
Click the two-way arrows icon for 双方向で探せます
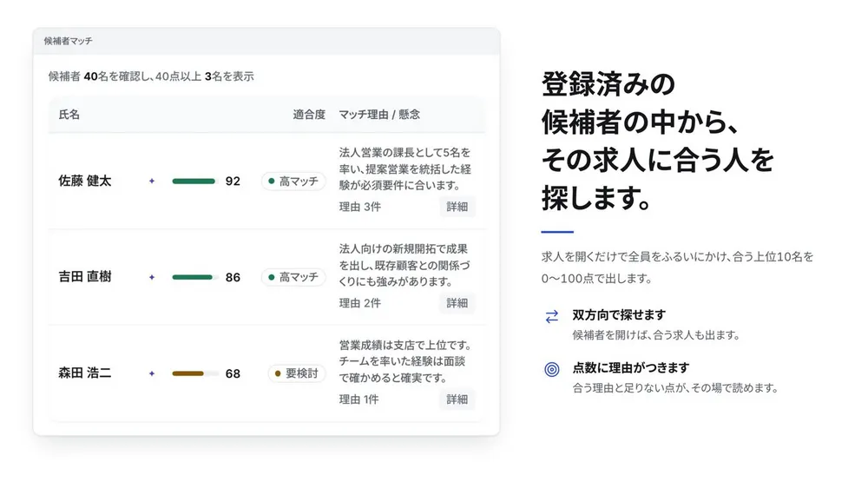pyautogui.click(x=552, y=316)
